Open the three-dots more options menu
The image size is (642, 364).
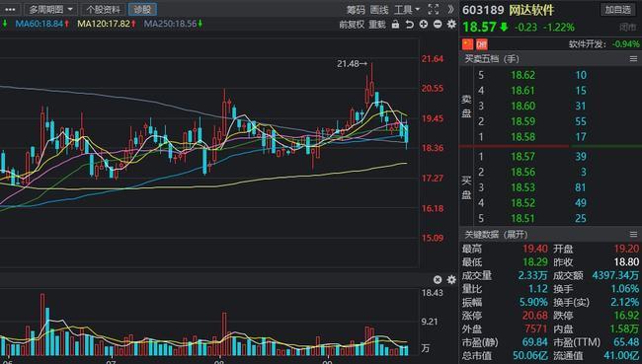coord(10,9)
